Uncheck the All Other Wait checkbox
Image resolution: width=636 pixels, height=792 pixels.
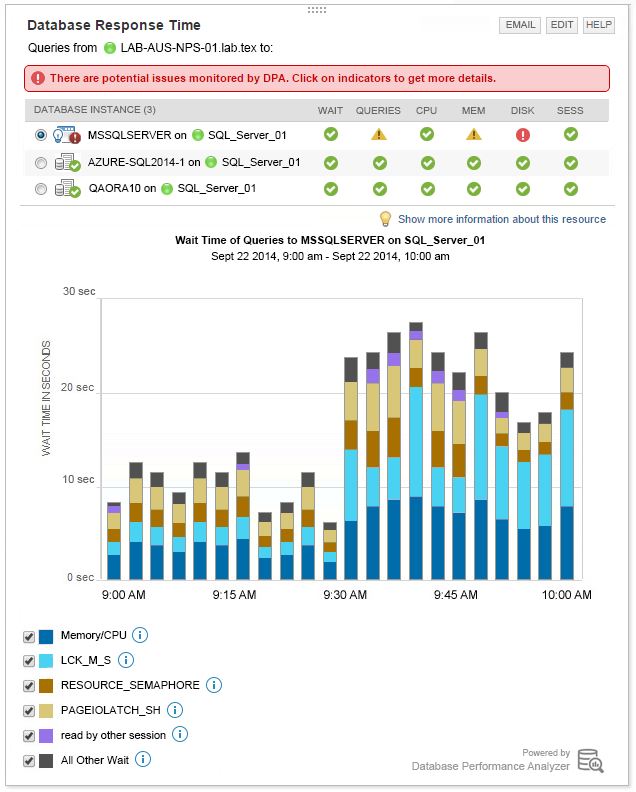(x=29, y=761)
